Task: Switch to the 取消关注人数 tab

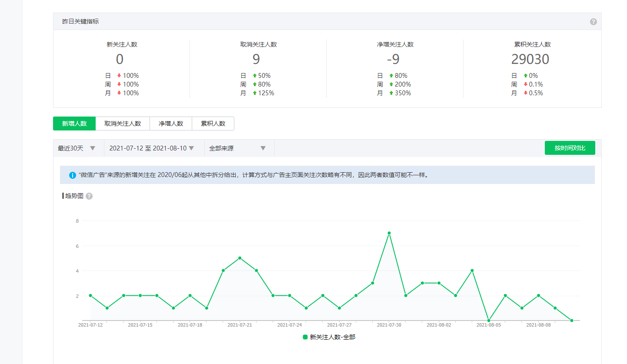Action: point(123,124)
